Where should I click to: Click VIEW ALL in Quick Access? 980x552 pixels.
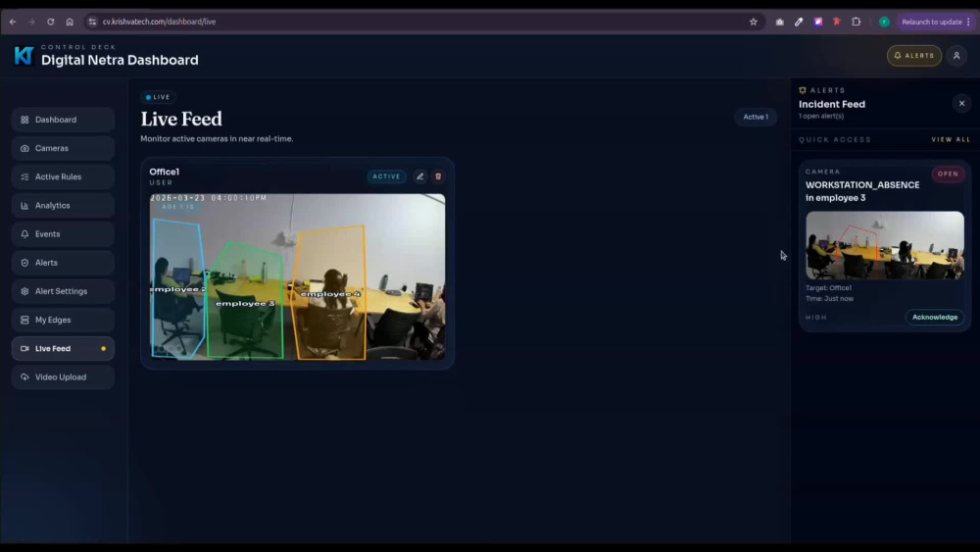[x=951, y=139]
